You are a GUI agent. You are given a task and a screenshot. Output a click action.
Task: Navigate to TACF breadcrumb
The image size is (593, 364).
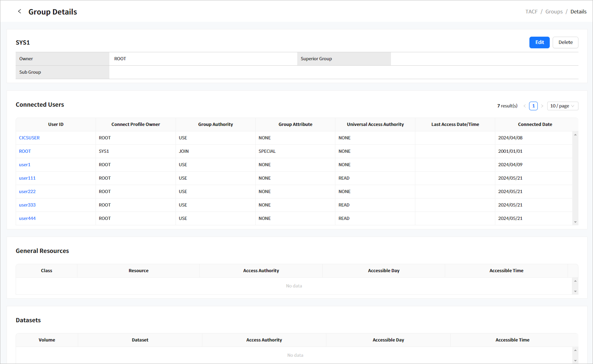coord(531,12)
